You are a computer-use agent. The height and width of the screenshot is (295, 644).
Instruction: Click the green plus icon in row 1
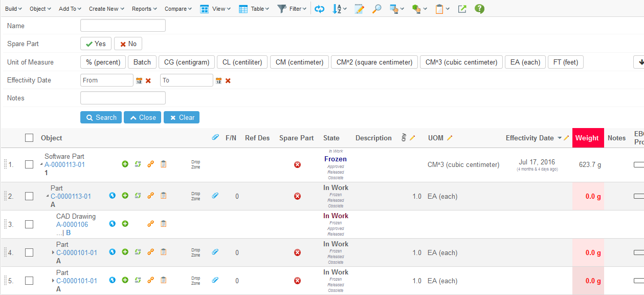(125, 164)
